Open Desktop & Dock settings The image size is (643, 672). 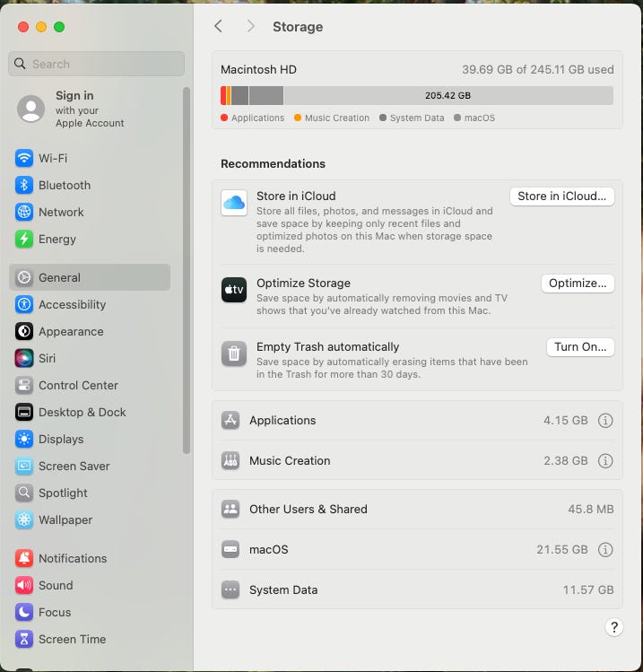[x=90, y=413]
